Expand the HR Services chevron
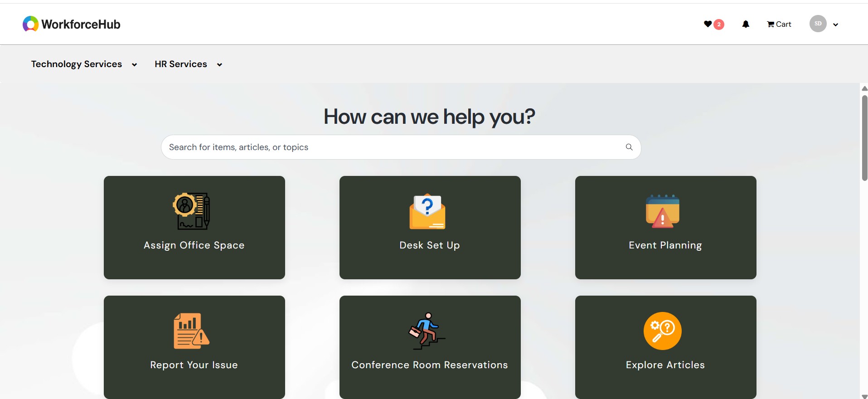 [219, 65]
